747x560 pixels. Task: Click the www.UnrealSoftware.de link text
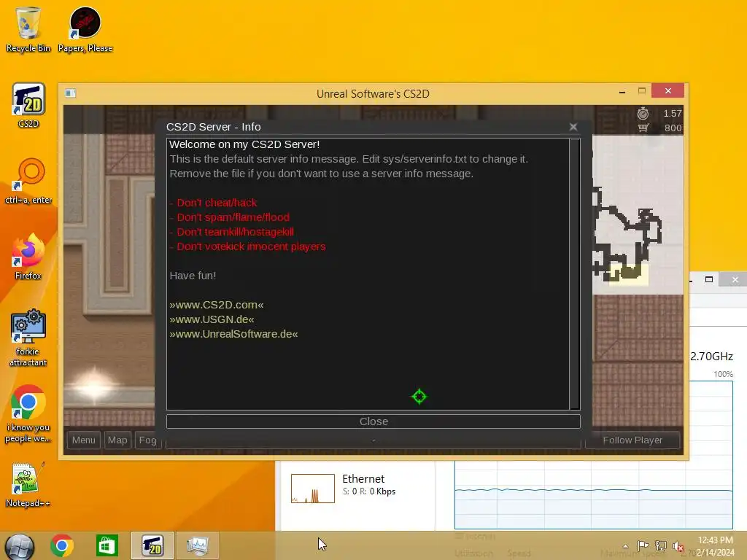click(234, 334)
